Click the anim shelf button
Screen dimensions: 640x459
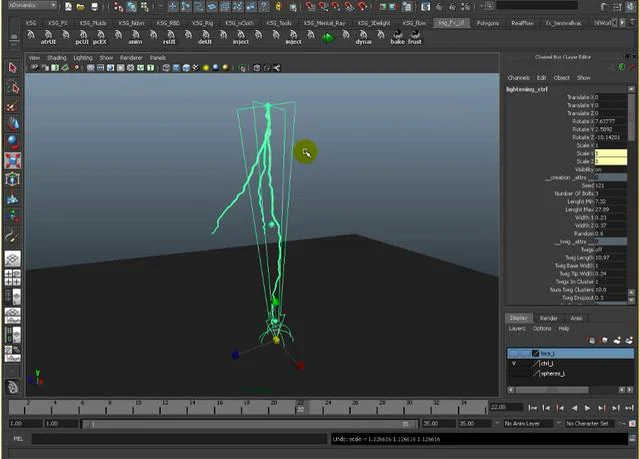pos(136,37)
